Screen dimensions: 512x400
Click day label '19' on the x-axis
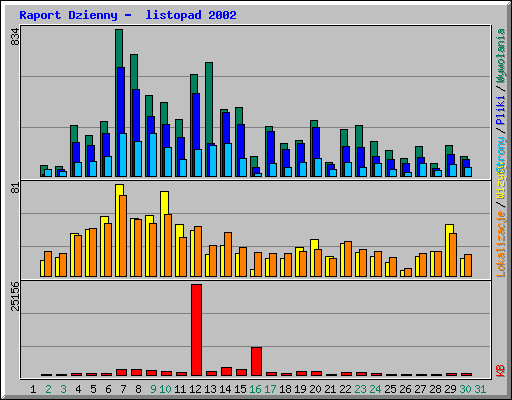(300, 389)
